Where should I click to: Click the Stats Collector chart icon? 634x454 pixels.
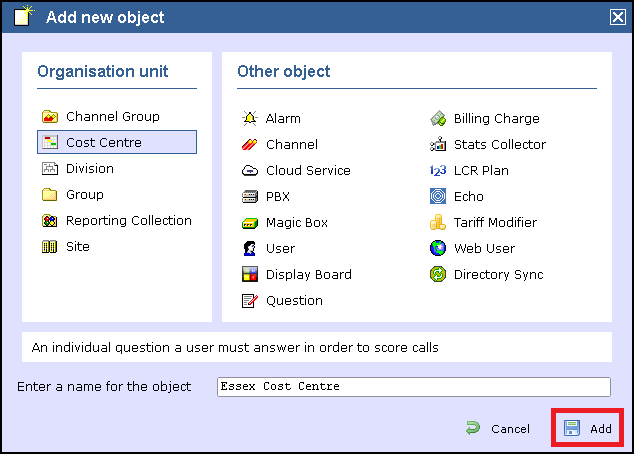pos(438,144)
